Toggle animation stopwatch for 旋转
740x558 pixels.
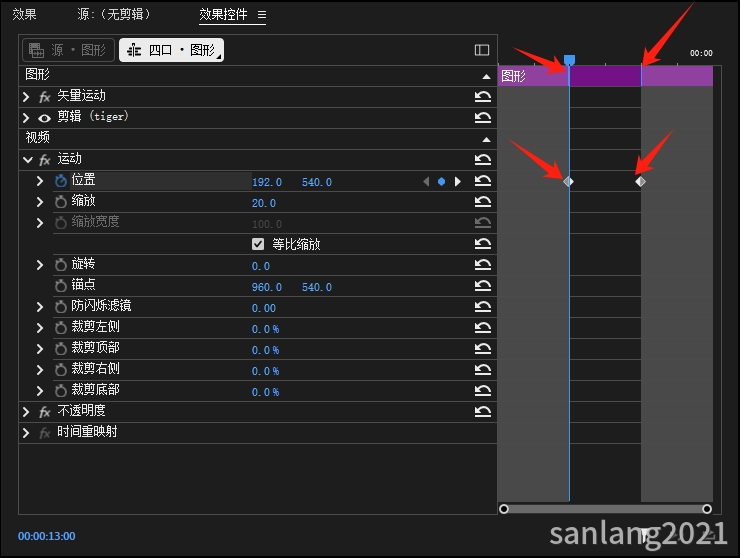click(60, 265)
